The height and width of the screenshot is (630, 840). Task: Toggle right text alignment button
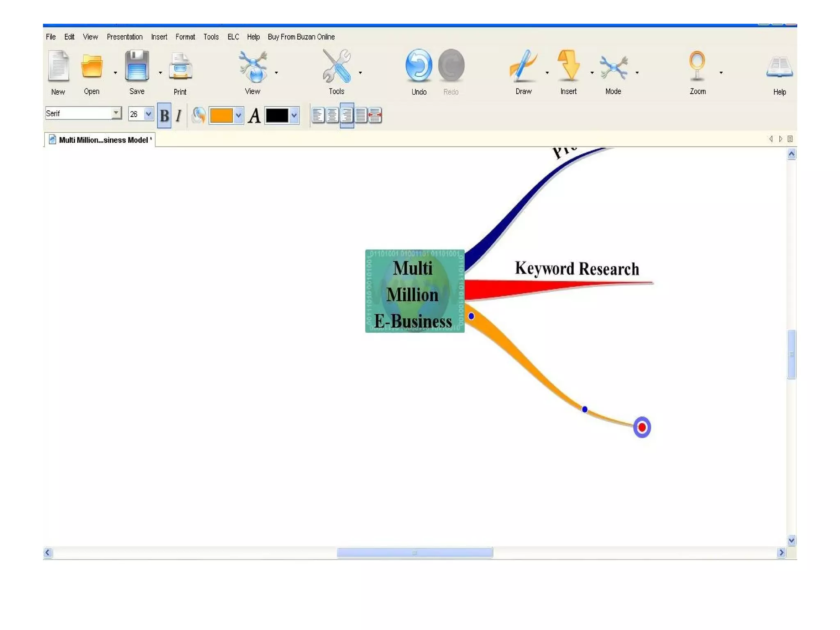pos(347,115)
